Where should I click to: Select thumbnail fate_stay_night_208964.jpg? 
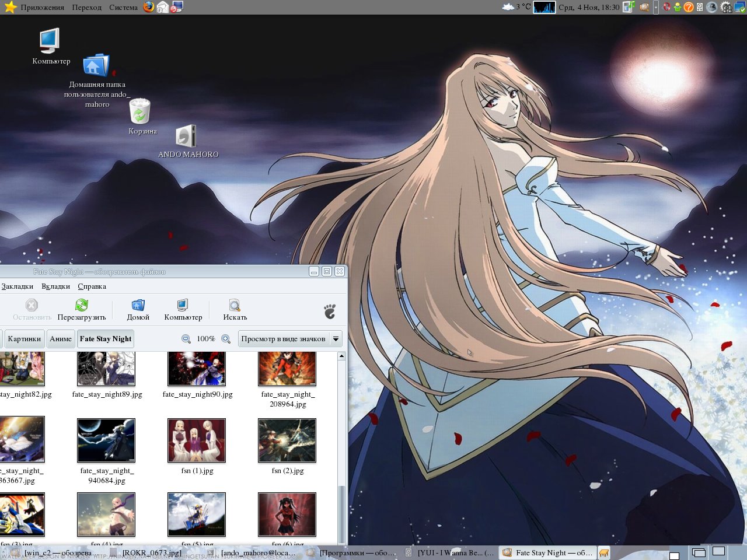coord(287,369)
